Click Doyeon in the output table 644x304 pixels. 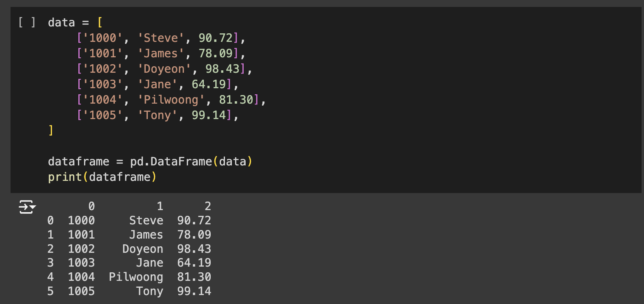pyautogui.click(x=143, y=249)
